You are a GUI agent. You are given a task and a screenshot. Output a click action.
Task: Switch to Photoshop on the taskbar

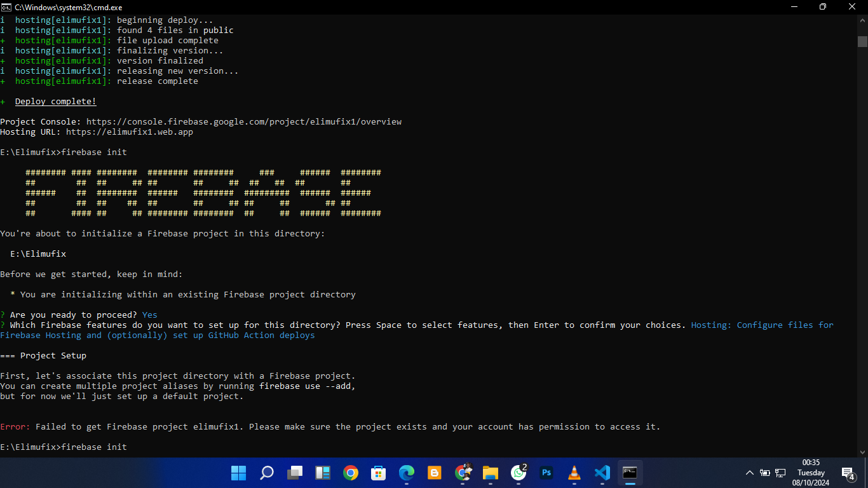point(546,473)
